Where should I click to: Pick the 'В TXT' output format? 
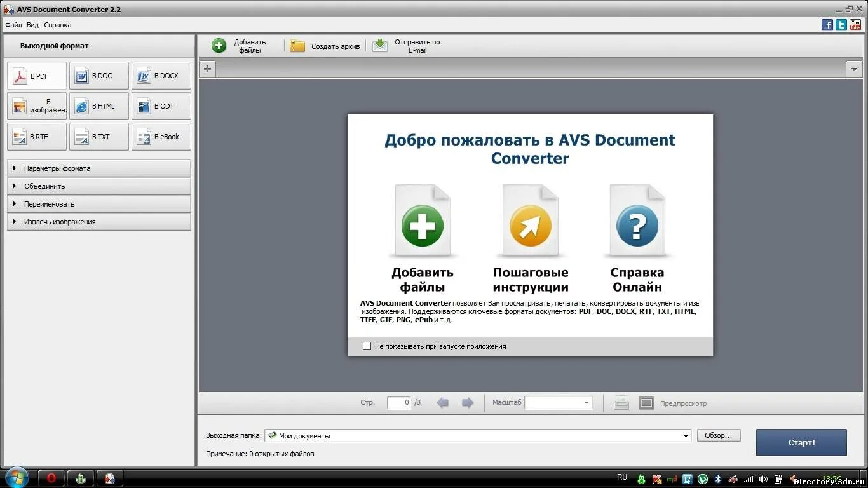click(x=99, y=137)
